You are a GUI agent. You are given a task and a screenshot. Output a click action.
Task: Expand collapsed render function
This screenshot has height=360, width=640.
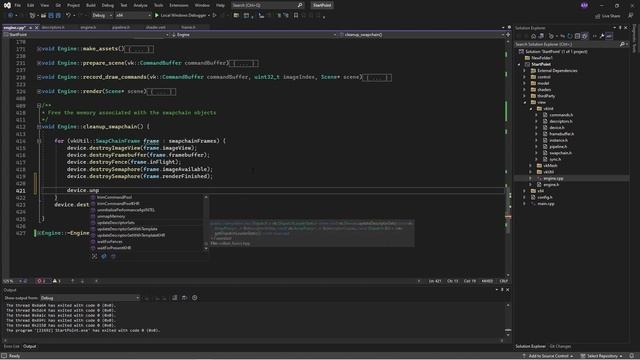pyautogui.click(x=39, y=92)
